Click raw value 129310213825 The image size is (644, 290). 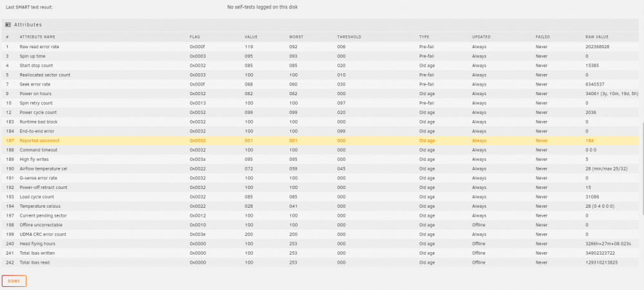[x=601, y=262]
